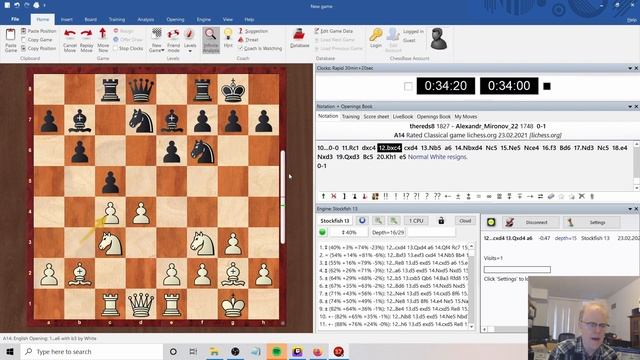Image resolution: width=640 pixels, height=360 pixels.
Task: Click Replay Move arrow icon
Action: click(86, 34)
